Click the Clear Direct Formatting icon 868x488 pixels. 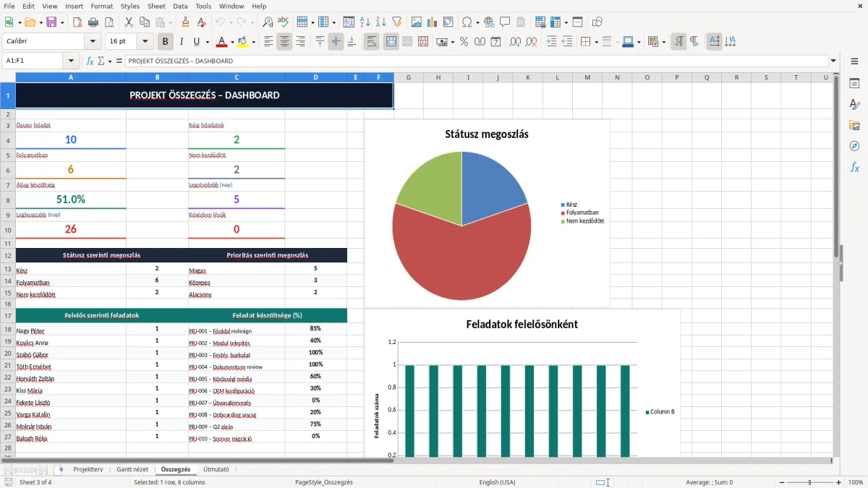[x=201, y=22]
